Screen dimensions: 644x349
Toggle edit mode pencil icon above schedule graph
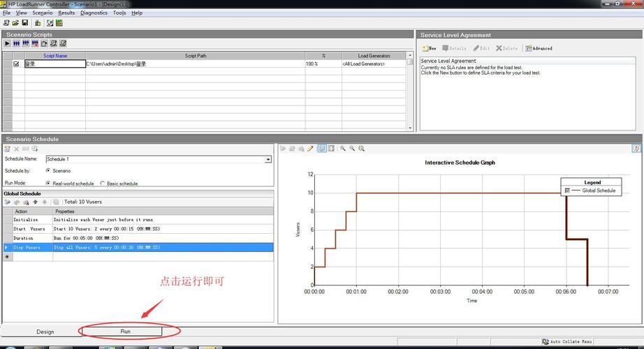(311, 149)
